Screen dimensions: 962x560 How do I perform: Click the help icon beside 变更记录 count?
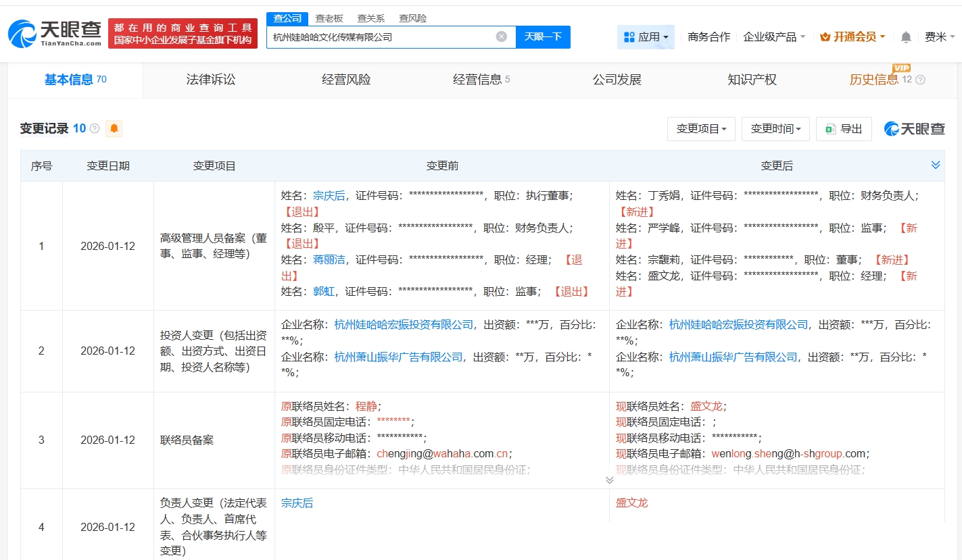[95, 128]
